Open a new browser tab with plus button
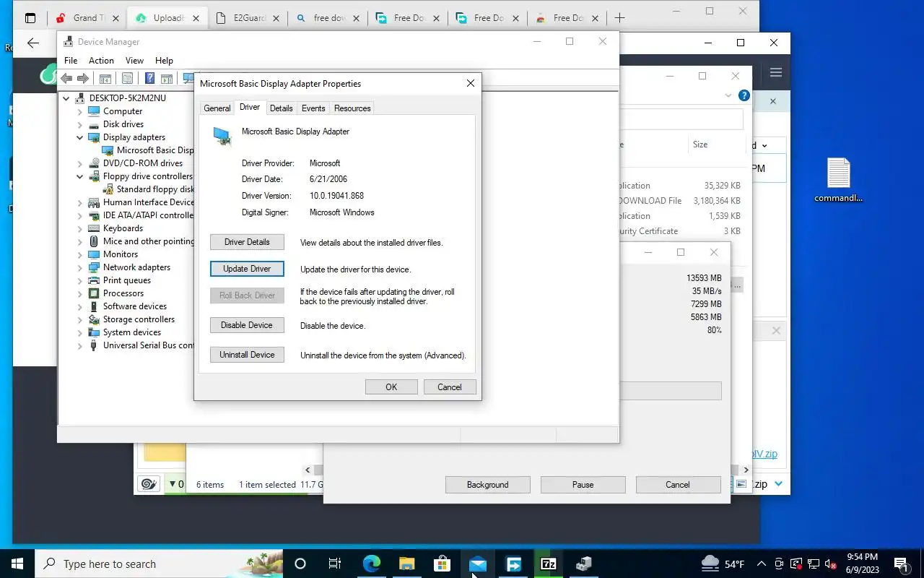 (x=619, y=18)
